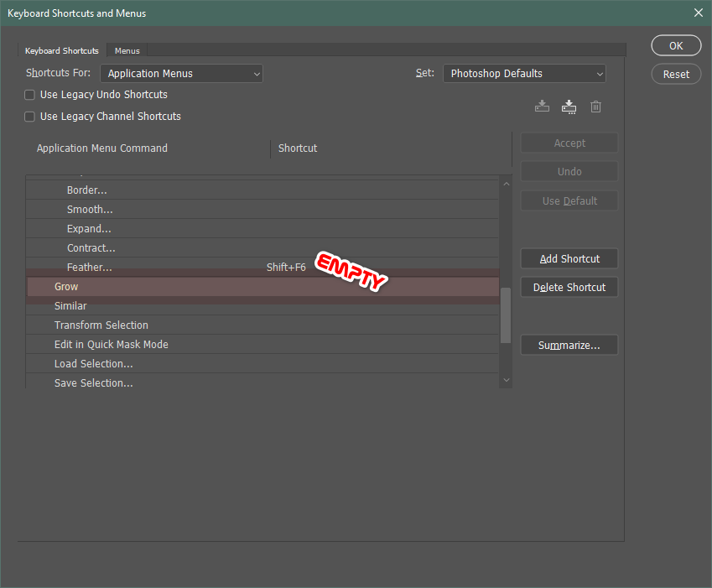The image size is (712, 588).
Task: Enable Use Legacy Undo Shortcuts
Action: click(29, 95)
